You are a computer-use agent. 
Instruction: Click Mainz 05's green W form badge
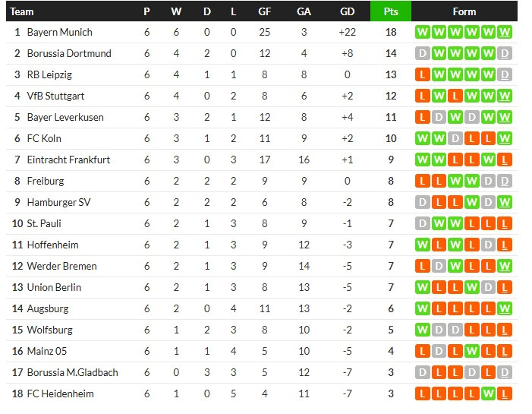pos(471,351)
